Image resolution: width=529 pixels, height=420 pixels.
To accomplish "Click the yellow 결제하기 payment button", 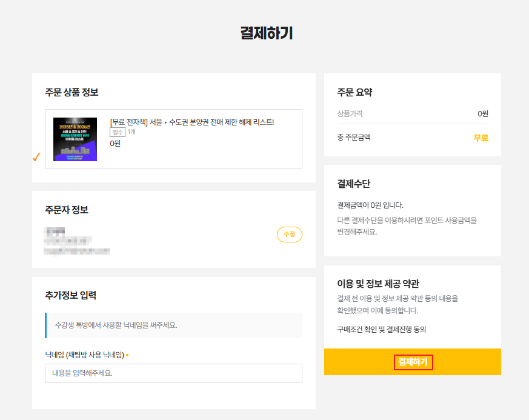I will pos(412,362).
